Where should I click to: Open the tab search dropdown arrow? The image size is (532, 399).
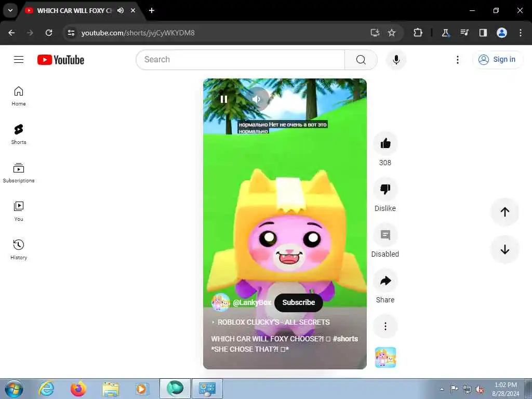(x=10, y=10)
